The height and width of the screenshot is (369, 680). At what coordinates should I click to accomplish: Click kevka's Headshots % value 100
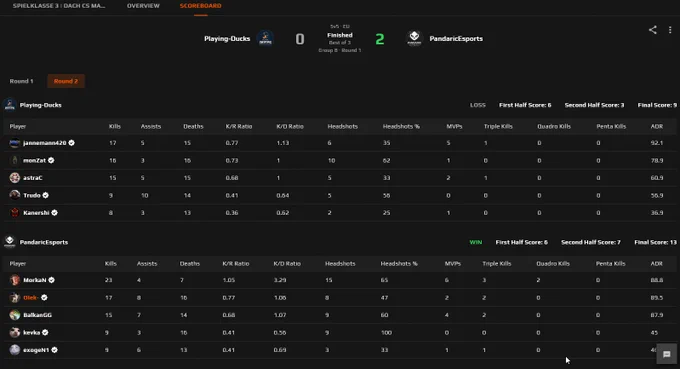386,332
